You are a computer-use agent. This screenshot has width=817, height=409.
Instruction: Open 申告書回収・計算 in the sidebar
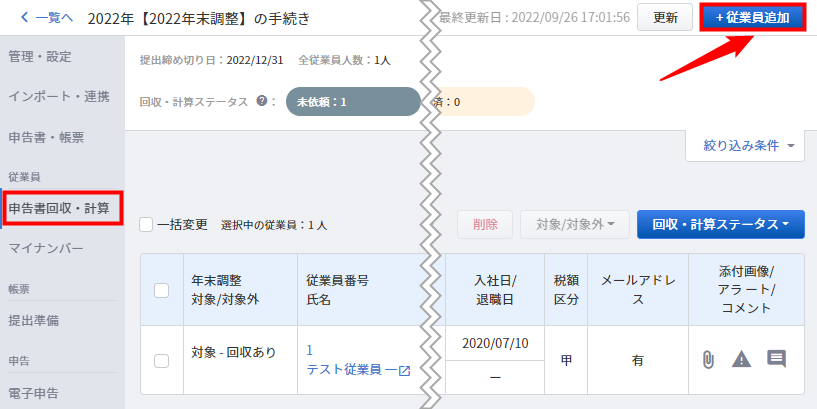[62, 208]
